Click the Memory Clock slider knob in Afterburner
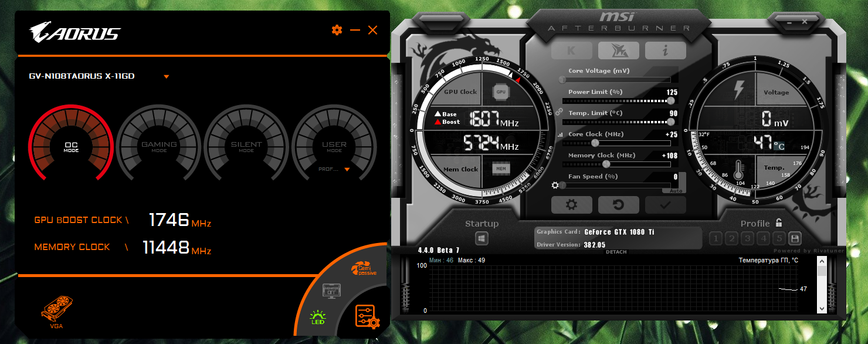 (606, 164)
